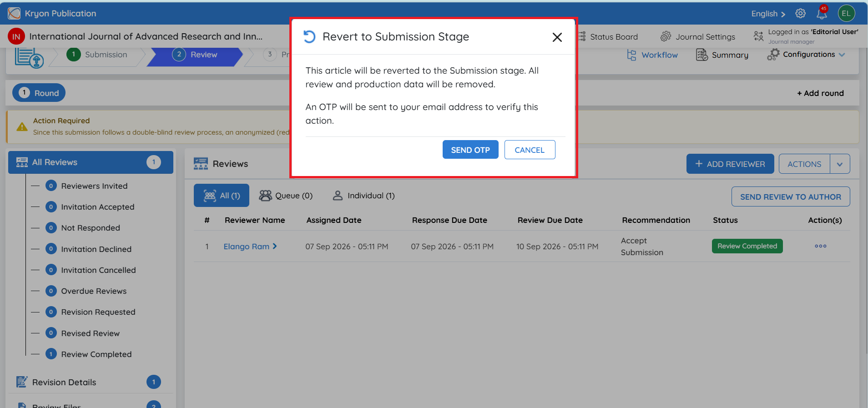The height and width of the screenshot is (408, 868).
Task: Click the SEND OTP button
Action: coord(470,150)
